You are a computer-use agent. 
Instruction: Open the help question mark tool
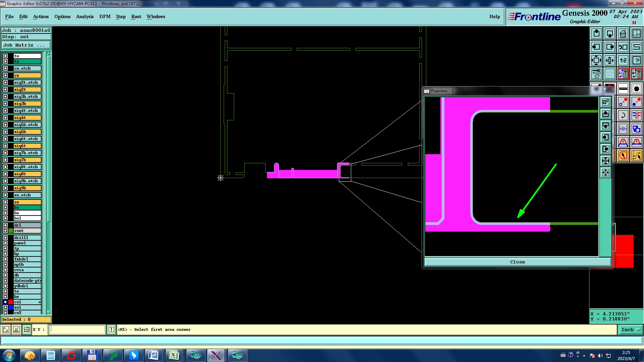pyautogui.click(x=636, y=60)
